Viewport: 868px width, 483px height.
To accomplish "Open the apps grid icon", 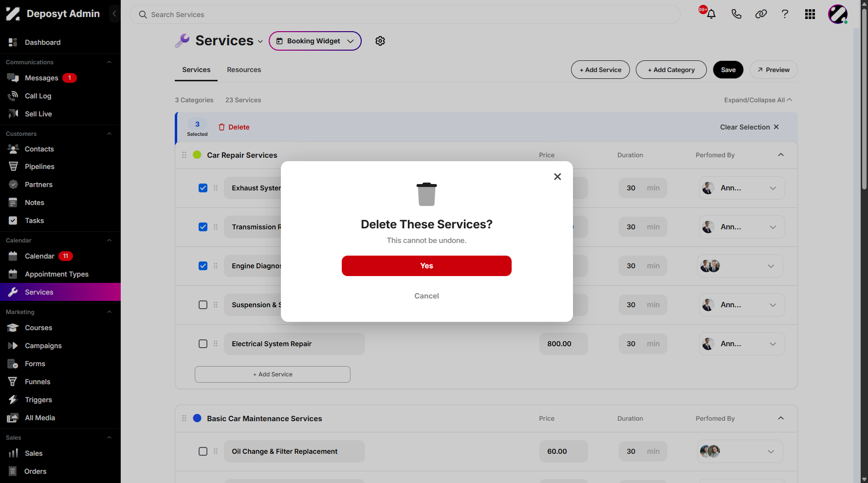I will pos(810,14).
